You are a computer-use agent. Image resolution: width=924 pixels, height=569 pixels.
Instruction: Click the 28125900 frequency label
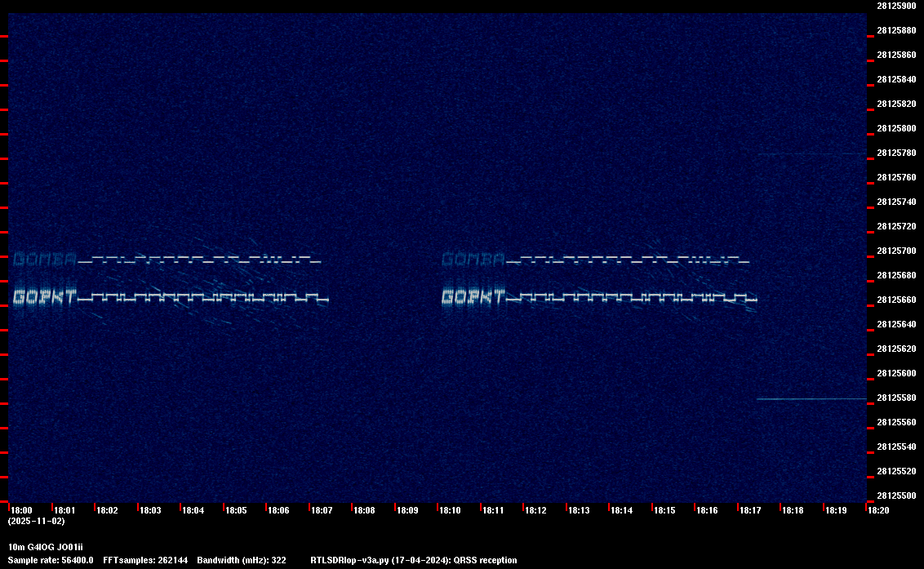coord(896,6)
